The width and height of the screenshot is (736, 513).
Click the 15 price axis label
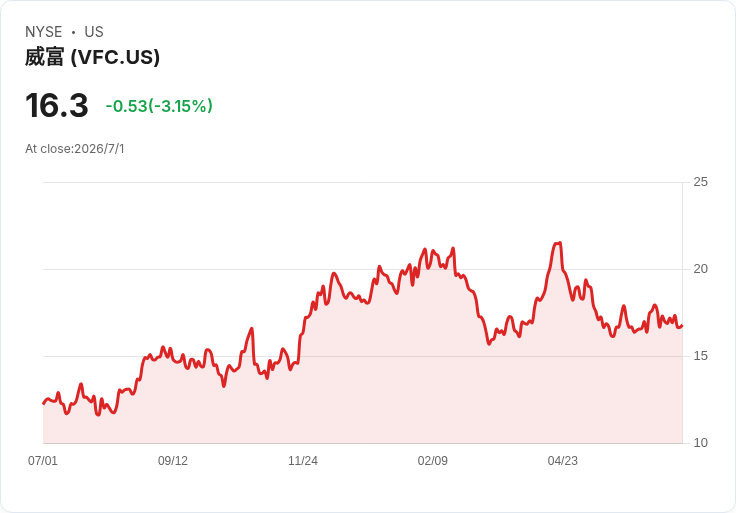[x=700, y=356]
